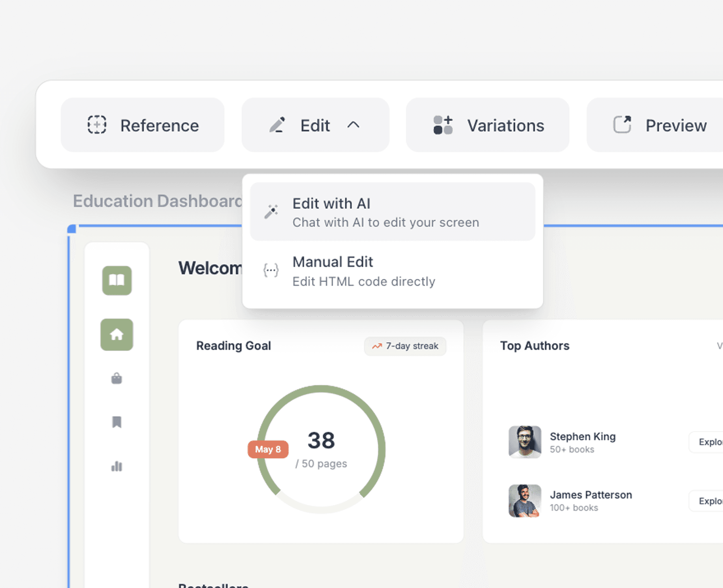Click the 7-day streak badge
Screen dimensions: 723x588
[405, 346]
